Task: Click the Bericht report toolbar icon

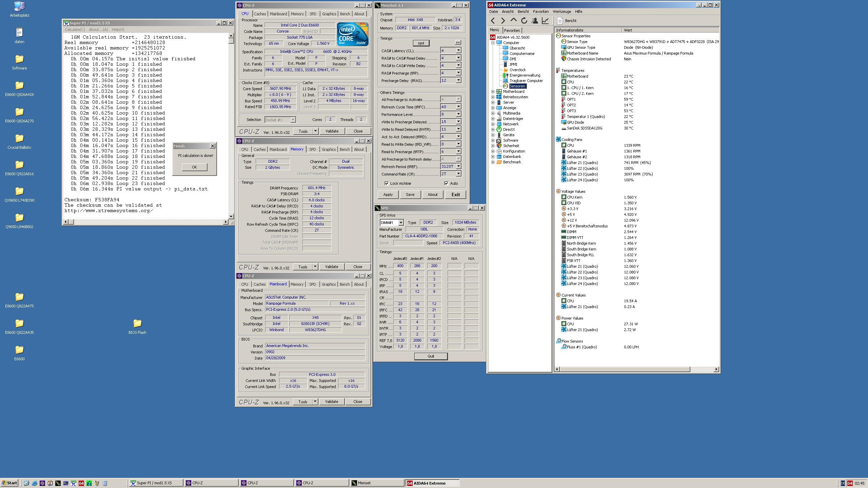Action: click(560, 21)
